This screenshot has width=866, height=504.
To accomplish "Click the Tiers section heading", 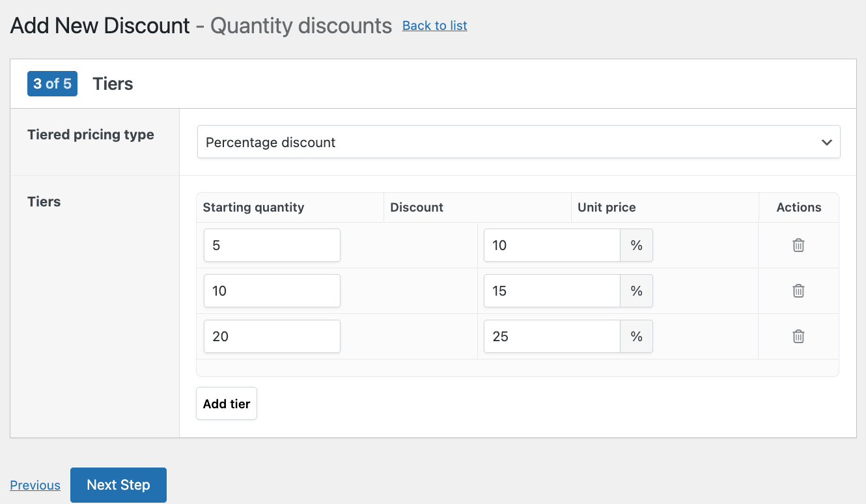I will tap(113, 83).
